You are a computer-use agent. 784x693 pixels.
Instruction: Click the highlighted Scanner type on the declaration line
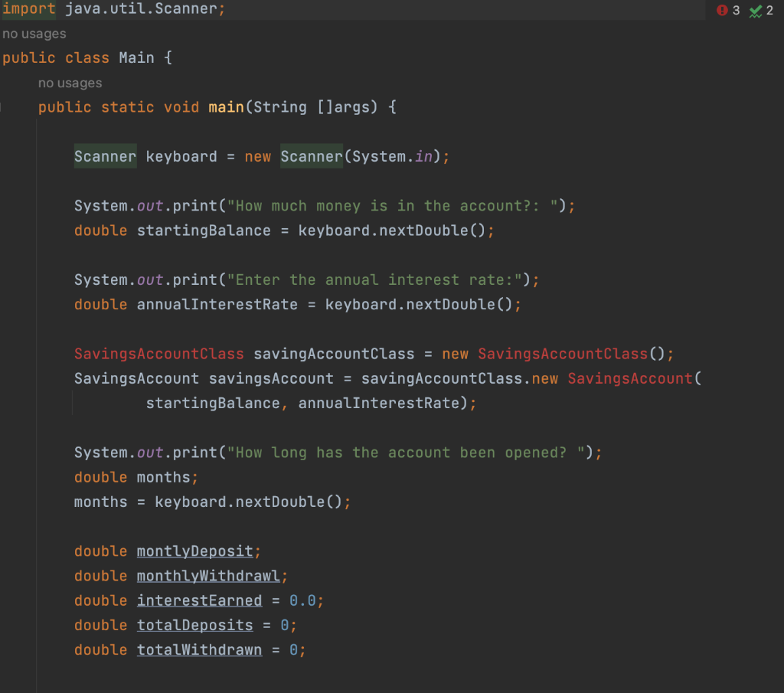(105, 156)
